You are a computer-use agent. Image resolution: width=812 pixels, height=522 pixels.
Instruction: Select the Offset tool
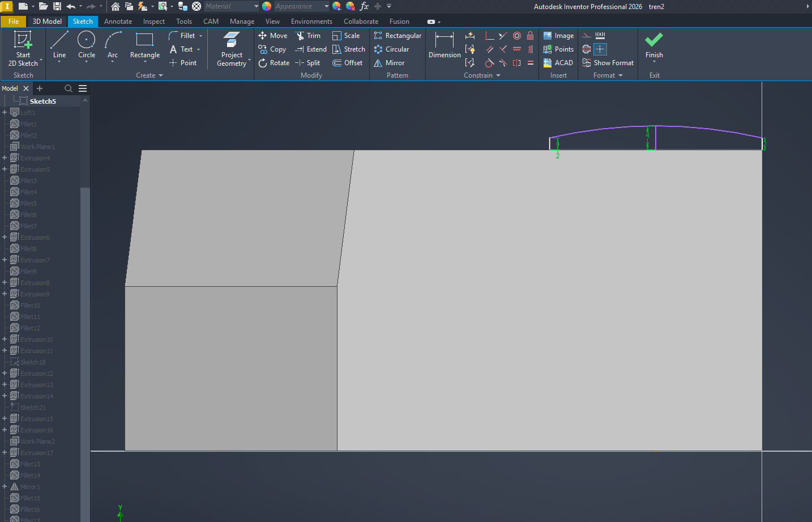347,62
